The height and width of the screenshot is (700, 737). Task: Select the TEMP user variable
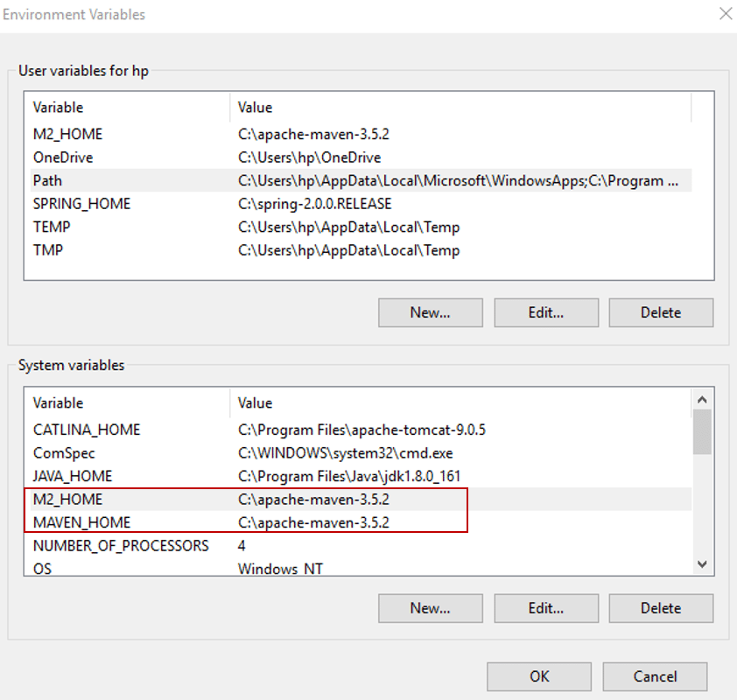[361, 227]
